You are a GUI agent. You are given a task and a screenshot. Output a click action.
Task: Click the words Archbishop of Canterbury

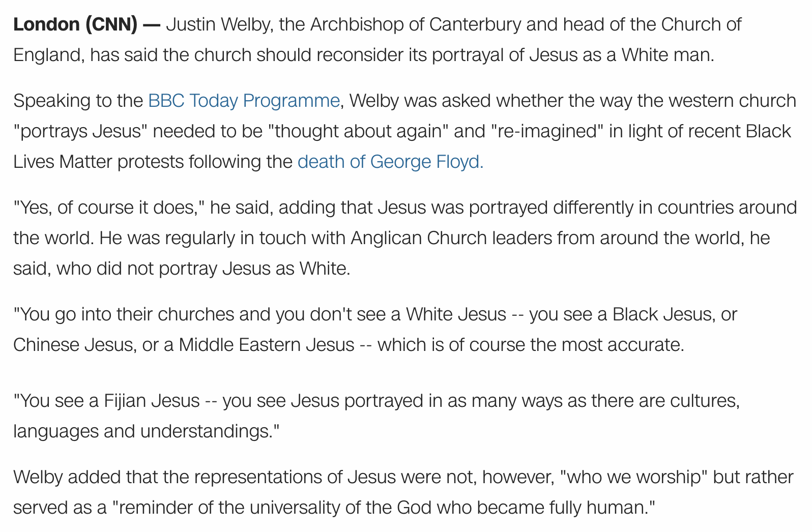(x=416, y=24)
